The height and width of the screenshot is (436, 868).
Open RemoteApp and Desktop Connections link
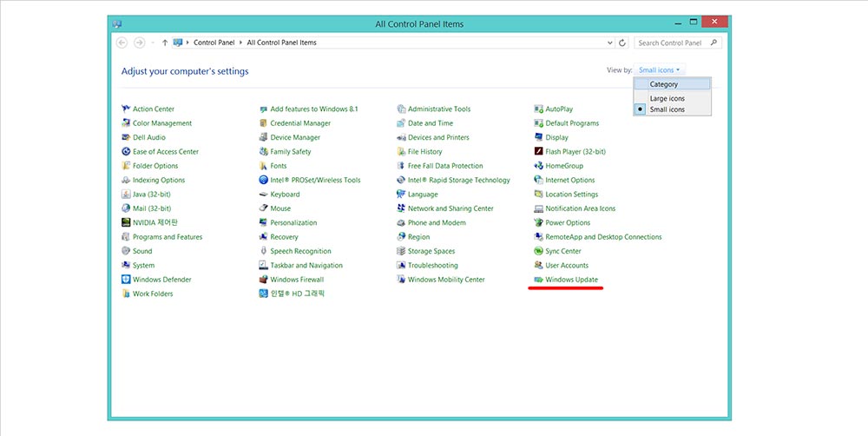[x=603, y=237]
